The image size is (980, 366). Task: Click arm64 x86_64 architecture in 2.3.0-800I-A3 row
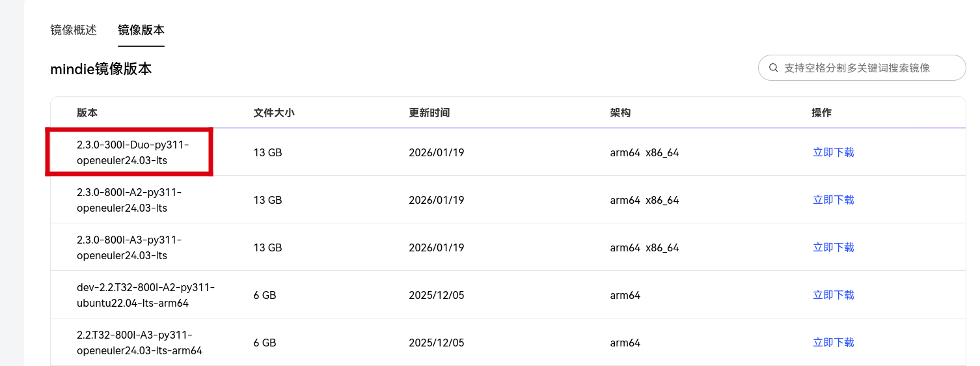tap(644, 247)
